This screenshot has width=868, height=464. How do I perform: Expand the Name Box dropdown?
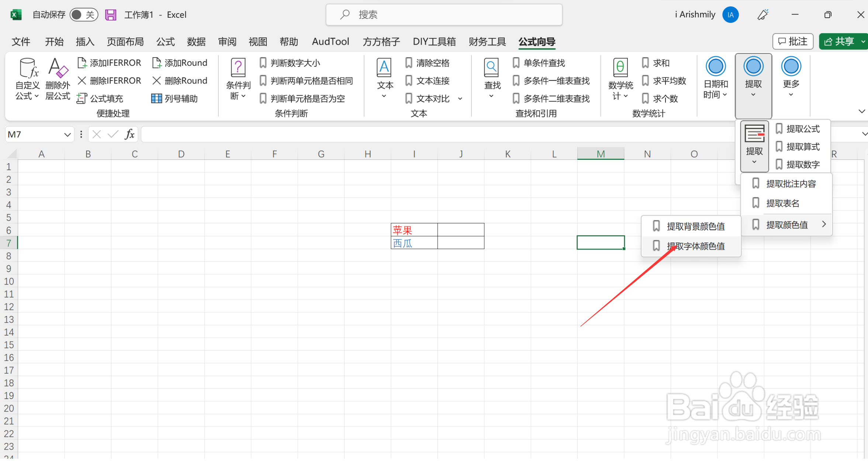pyautogui.click(x=67, y=135)
